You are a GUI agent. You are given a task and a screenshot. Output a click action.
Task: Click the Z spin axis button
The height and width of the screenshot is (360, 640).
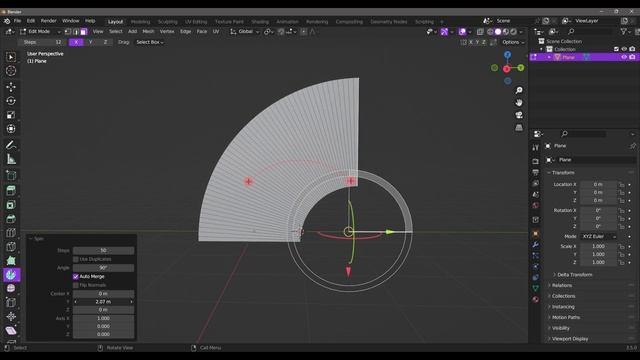[x=105, y=42]
